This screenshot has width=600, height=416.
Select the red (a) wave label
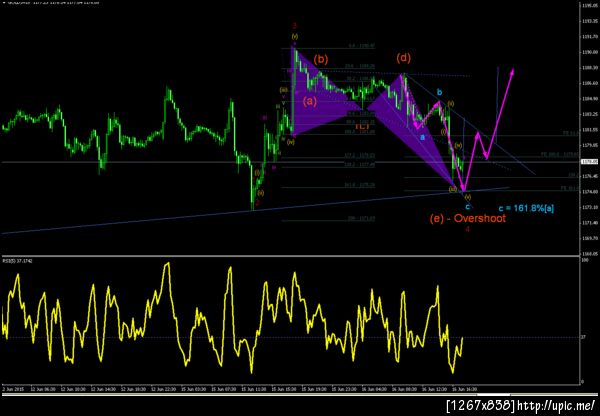click(x=310, y=101)
